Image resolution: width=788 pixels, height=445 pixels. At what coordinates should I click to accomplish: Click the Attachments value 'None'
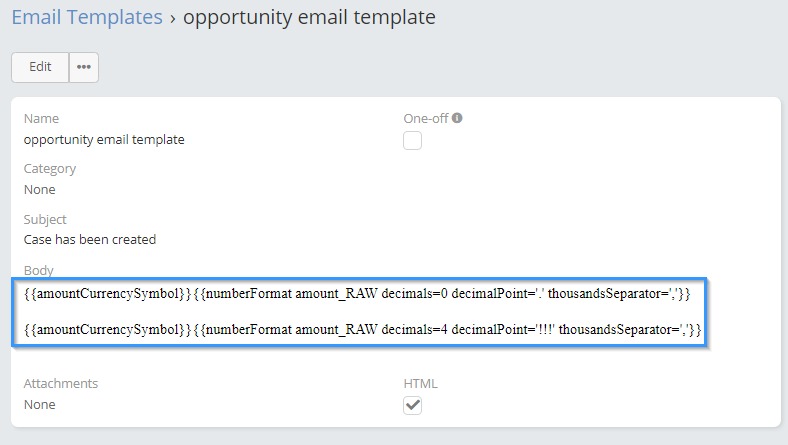coord(40,405)
